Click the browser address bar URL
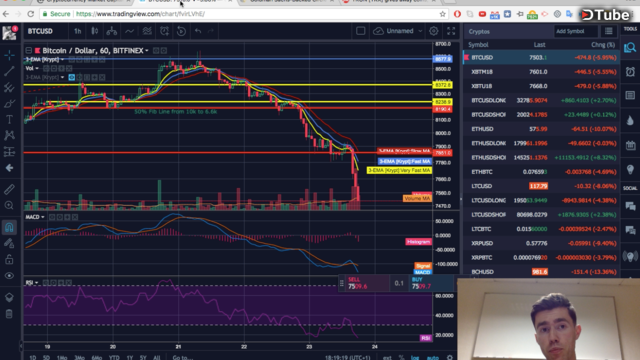The image size is (640, 360). pyautogui.click(x=140, y=14)
